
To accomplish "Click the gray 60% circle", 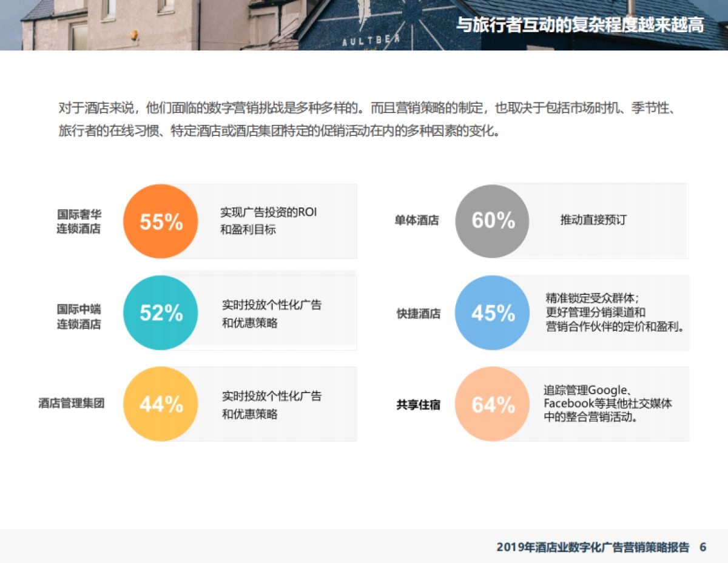I will [x=491, y=221].
